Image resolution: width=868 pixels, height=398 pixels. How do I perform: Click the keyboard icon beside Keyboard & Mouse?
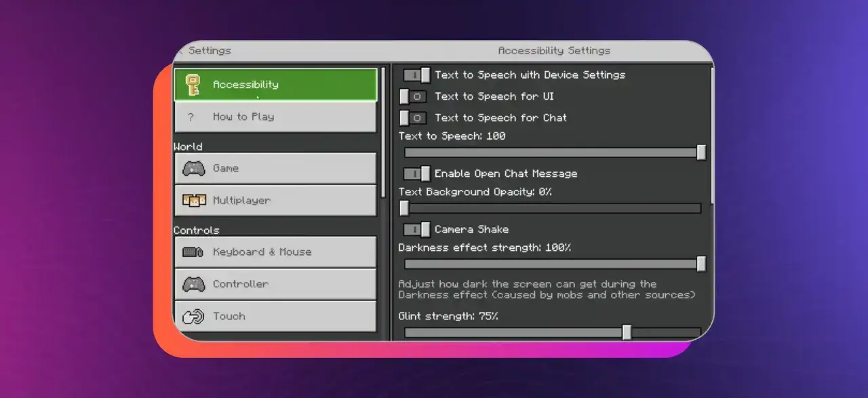point(193,252)
